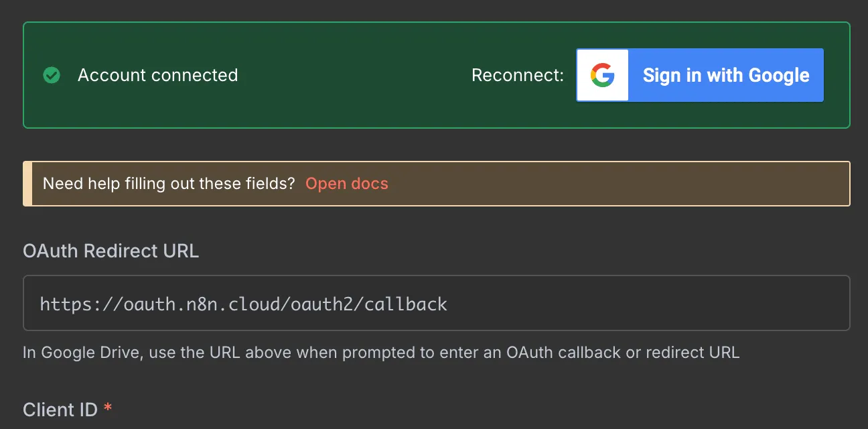Click the URL https://oauth.n8n.cloud/oauth2/callback

coord(243,304)
